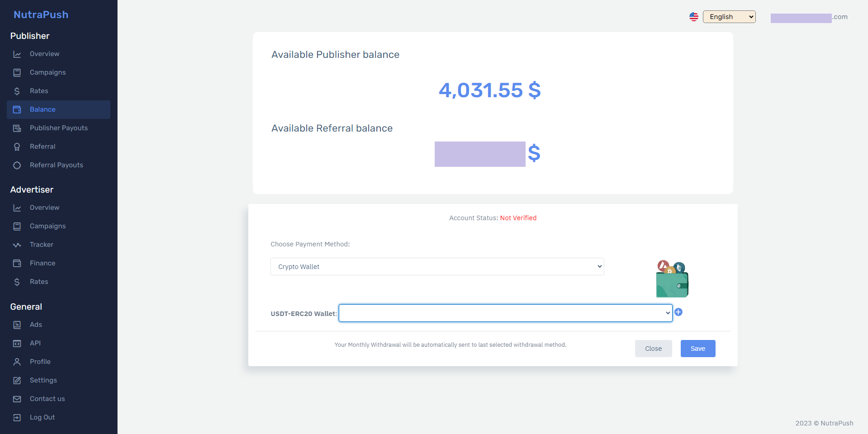Viewport: 868px width, 434px height.
Task: Open Publisher Payouts in sidebar
Action: [x=58, y=128]
